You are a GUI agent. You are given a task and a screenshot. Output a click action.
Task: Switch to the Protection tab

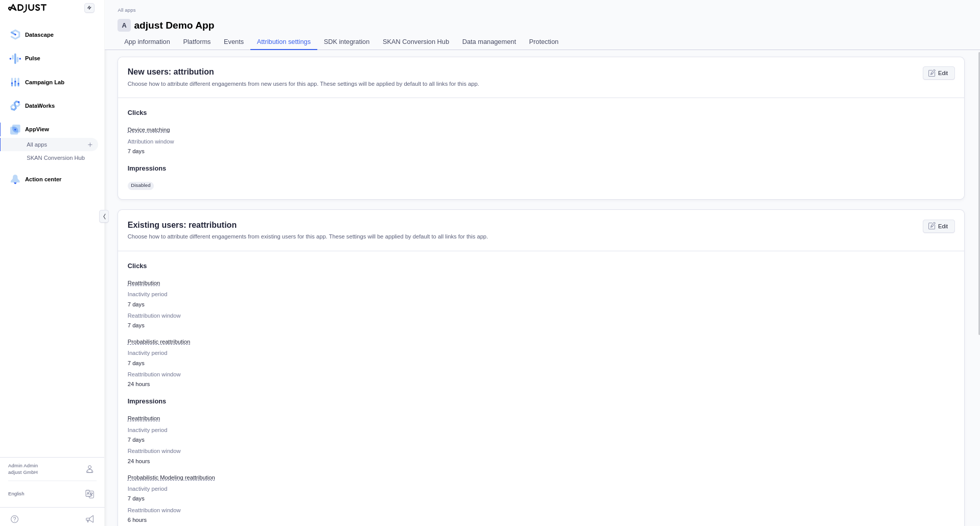click(544, 42)
